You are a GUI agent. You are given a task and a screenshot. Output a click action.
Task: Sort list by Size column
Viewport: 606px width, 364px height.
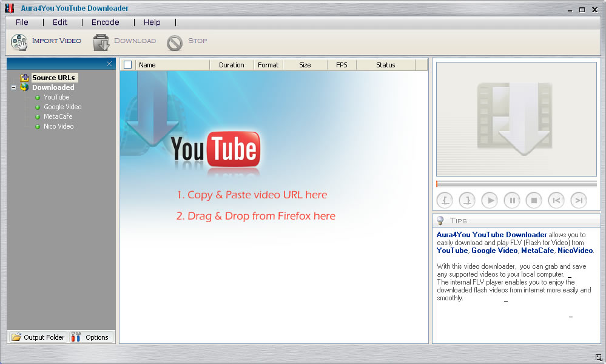(305, 65)
